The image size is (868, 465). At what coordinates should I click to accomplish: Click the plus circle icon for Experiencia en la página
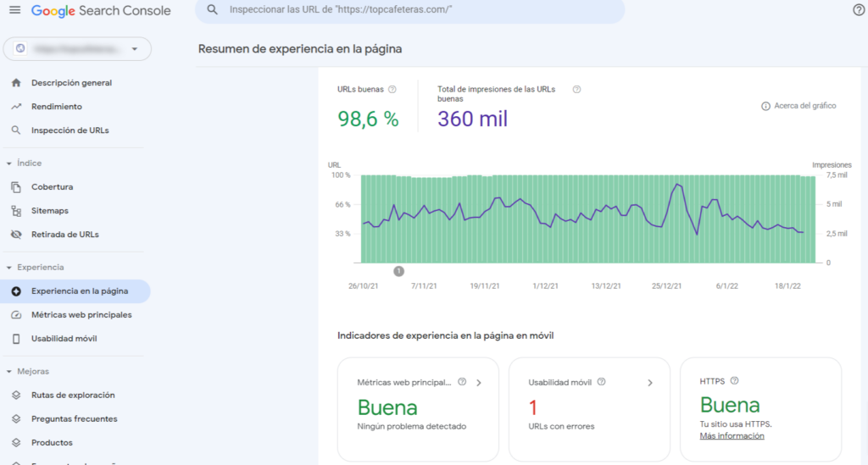[16, 291]
